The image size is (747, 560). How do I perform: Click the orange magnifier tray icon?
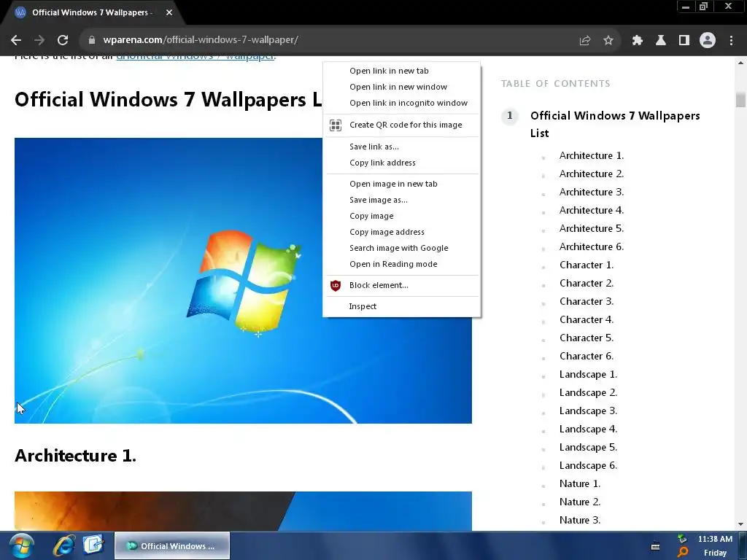(x=682, y=553)
